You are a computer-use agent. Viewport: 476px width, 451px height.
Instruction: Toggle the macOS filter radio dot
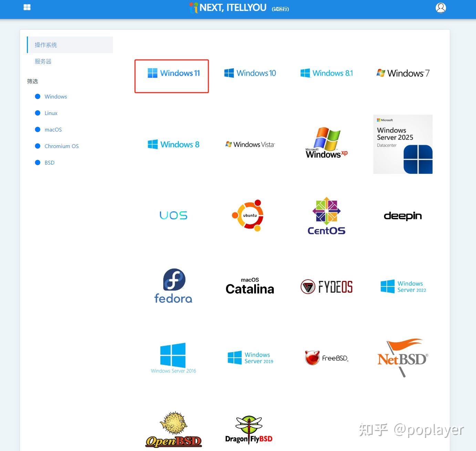(38, 129)
